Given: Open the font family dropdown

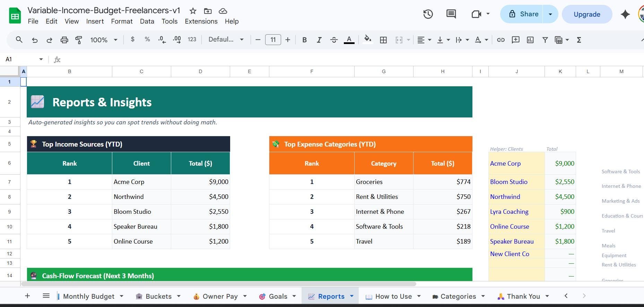Looking at the screenshot, I should click(x=226, y=40).
